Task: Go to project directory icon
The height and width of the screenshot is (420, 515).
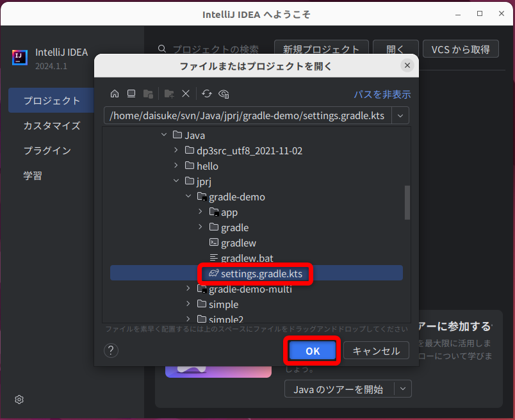Action: coord(148,94)
